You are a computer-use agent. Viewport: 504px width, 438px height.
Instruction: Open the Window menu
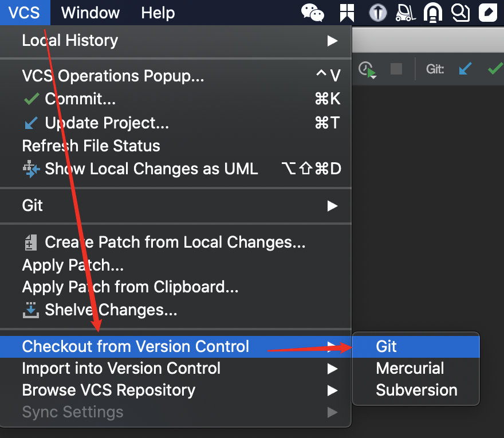(x=89, y=13)
